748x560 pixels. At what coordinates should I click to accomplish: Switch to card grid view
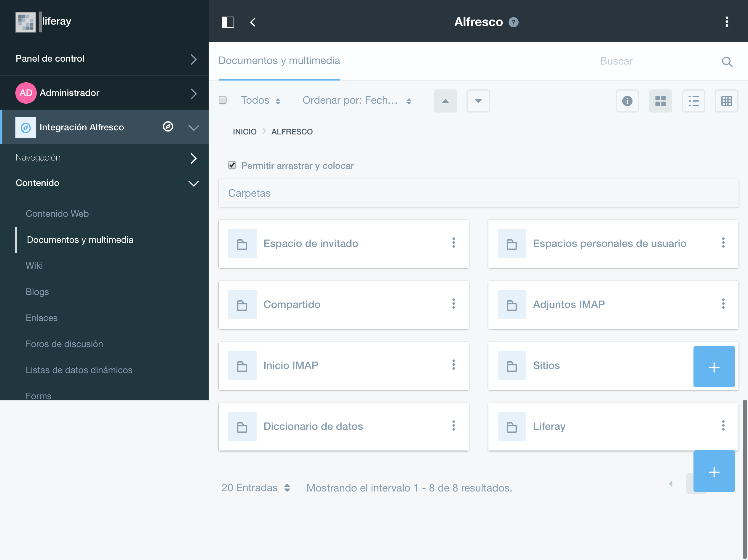[660, 101]
